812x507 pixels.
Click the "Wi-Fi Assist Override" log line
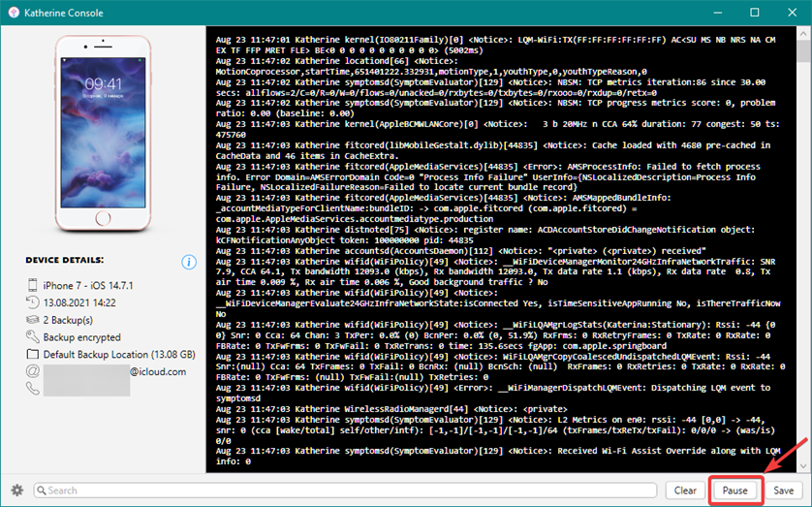point(498,457)
